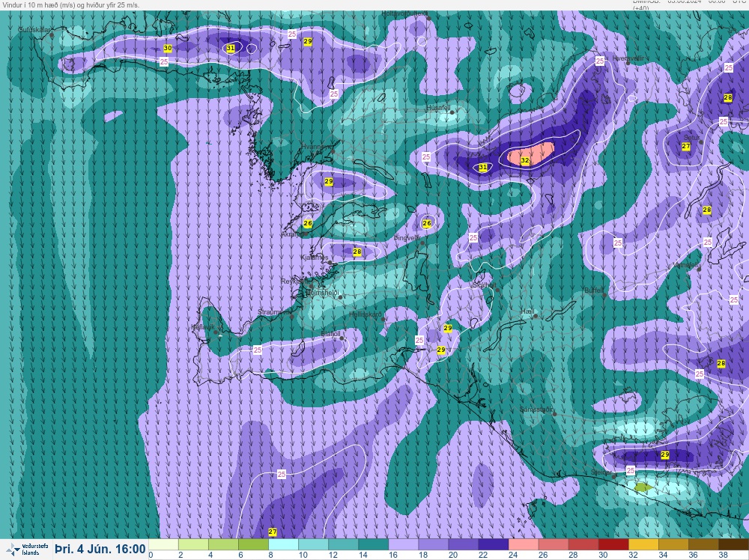The width and height of the screenshot is (749, 560).
Task: Select the dark purple 22–24 legend swatch
Action: tap(494, 544)
